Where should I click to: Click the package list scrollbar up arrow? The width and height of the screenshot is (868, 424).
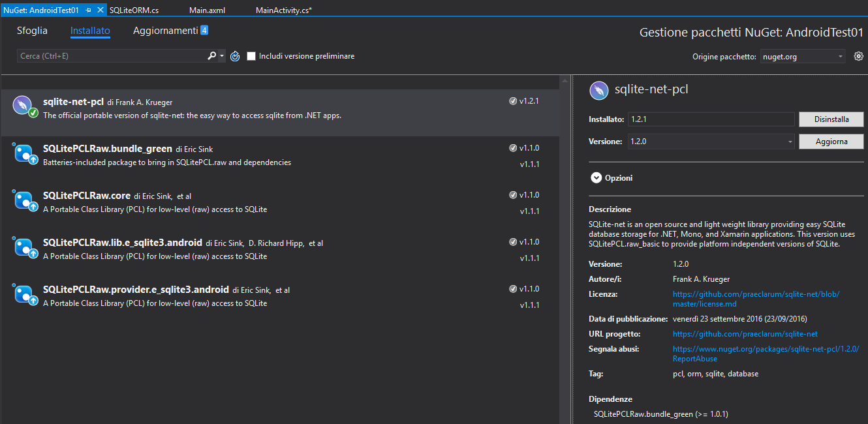click(x=565, y=80)
